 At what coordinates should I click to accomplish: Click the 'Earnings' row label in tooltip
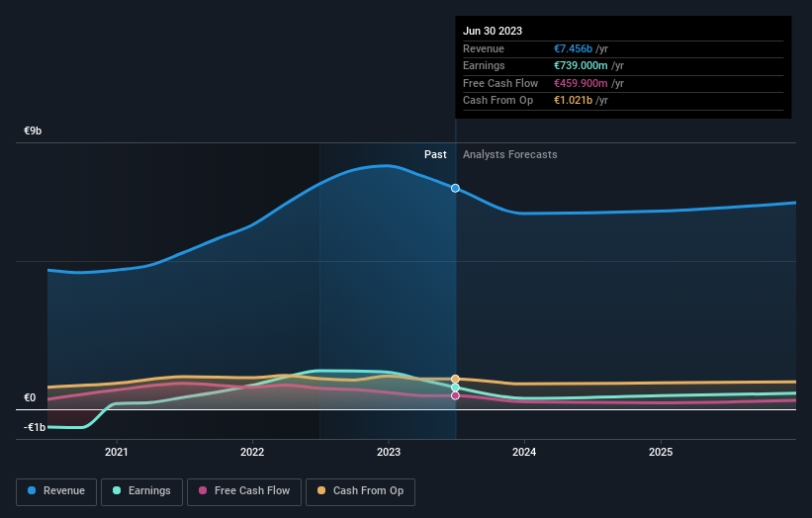click(484, 65)
